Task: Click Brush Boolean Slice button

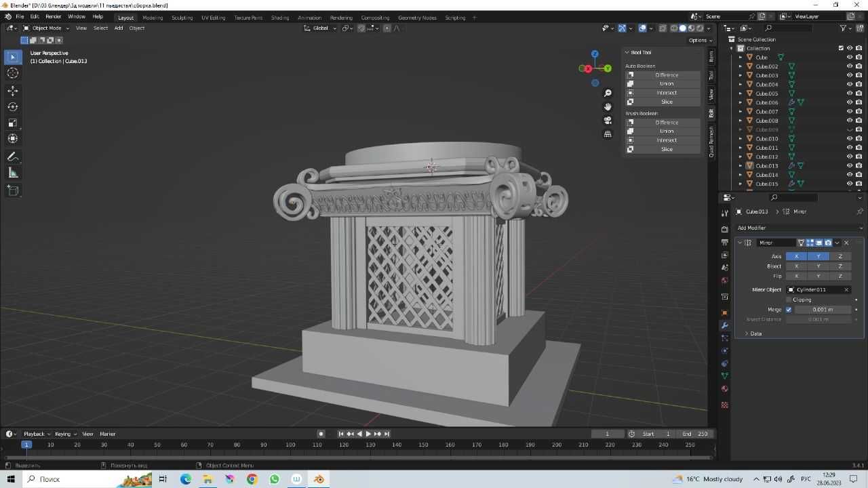Action: (663, 149)
